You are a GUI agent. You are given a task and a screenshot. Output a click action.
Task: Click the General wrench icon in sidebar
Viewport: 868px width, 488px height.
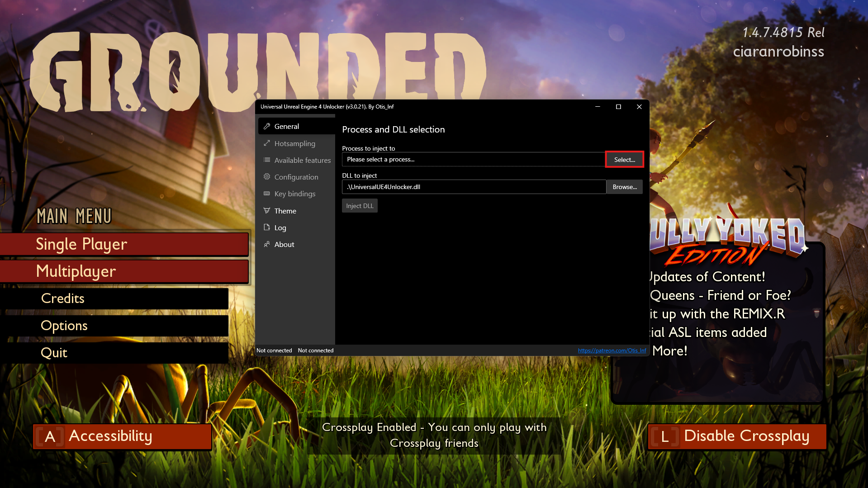tap(267, 126)
